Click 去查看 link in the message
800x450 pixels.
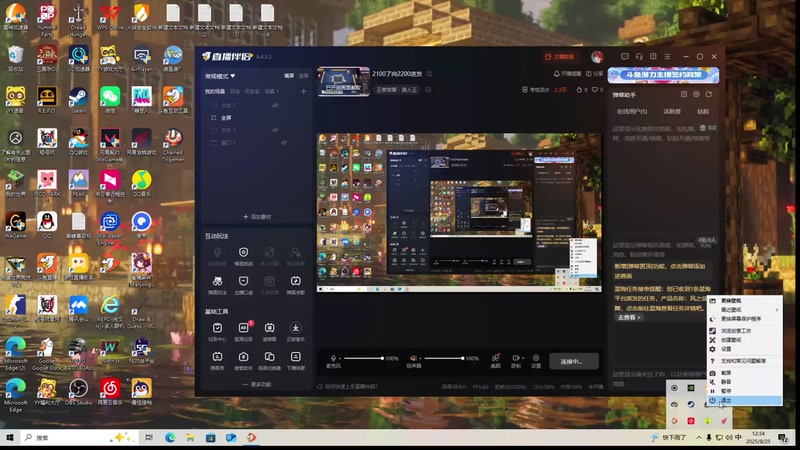point(629,317)
